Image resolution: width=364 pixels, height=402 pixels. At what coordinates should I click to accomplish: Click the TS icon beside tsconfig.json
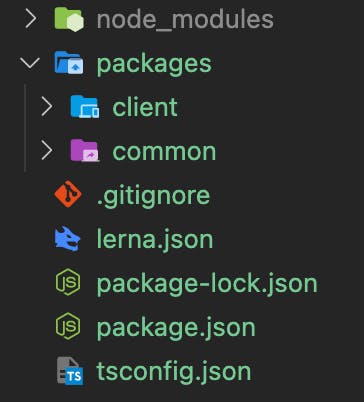click(70, 371)
